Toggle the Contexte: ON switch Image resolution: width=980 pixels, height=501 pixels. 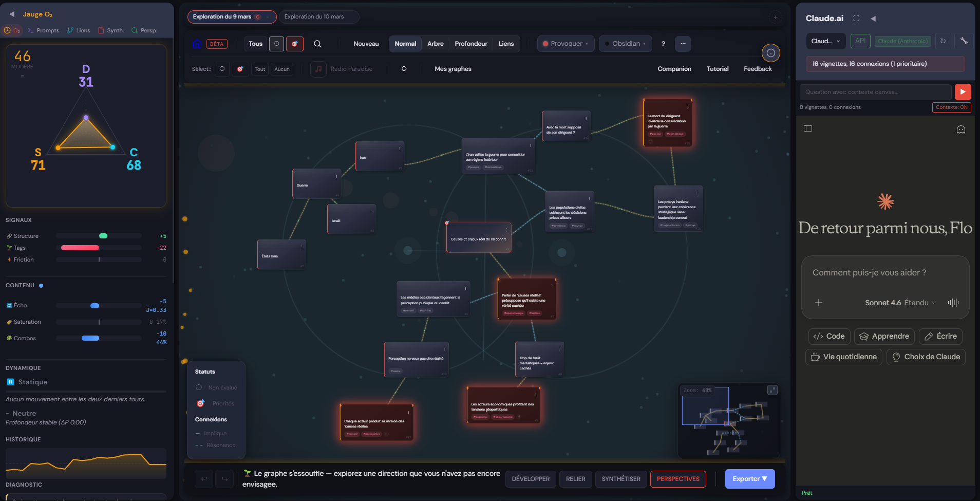[x=951, y=107]
